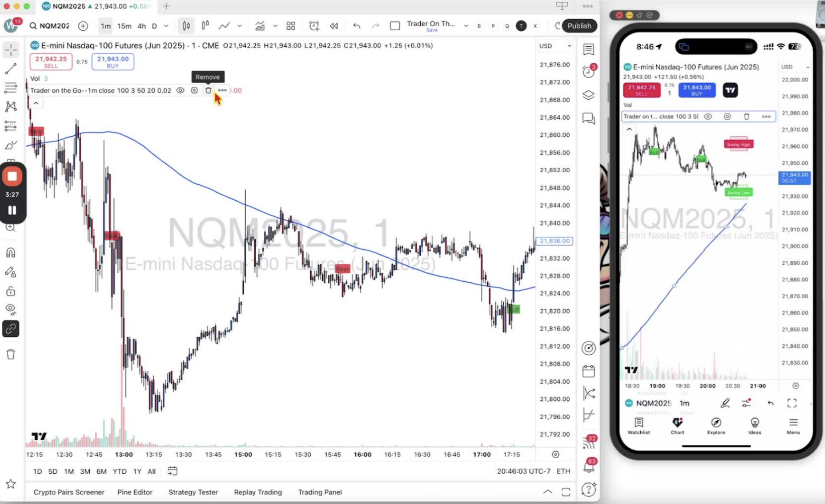The image size is (825, 504).
Task: Click the 21,942.25 SELL button on desktop
Action: tap(51, 61)
